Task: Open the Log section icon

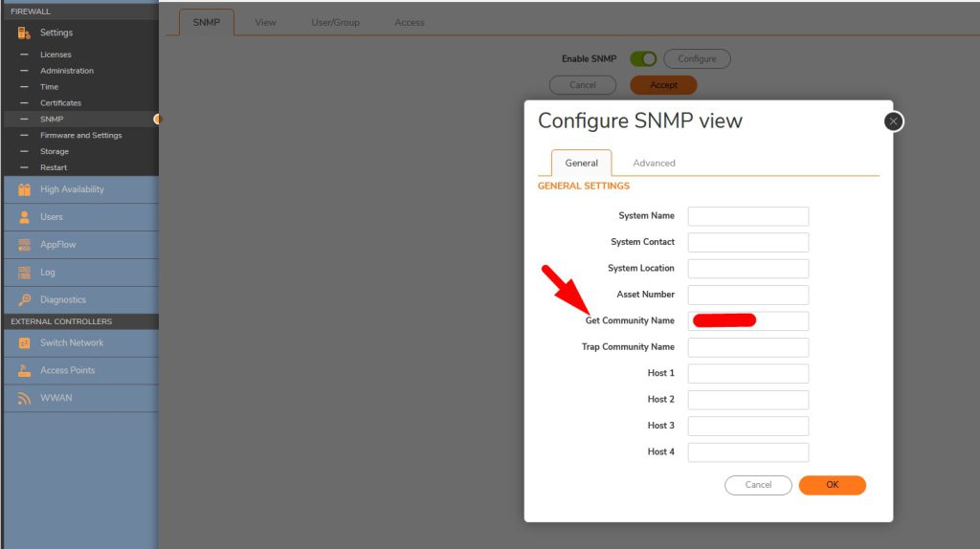Action: (24, 273)
